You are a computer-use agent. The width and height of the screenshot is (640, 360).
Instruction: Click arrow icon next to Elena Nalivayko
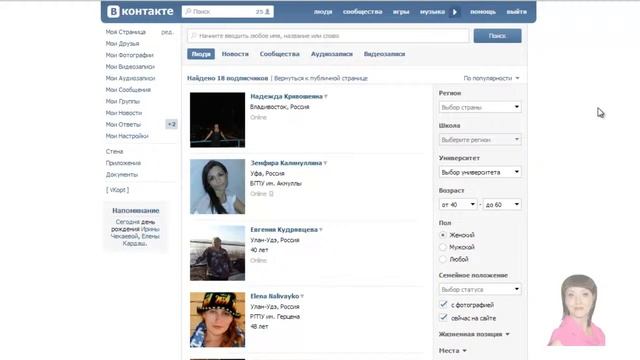(302, 296)
